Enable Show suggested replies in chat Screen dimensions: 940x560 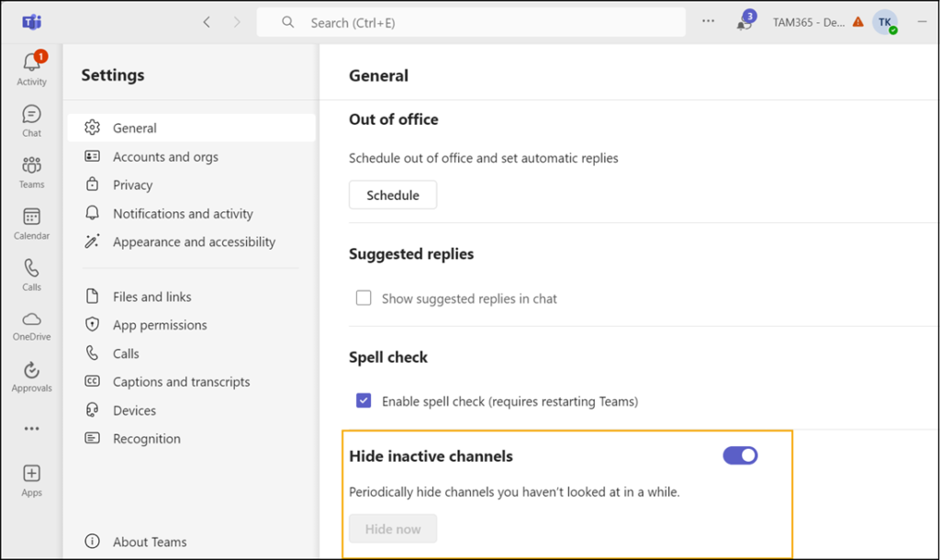pyautogui.click(x=364, y=298)
